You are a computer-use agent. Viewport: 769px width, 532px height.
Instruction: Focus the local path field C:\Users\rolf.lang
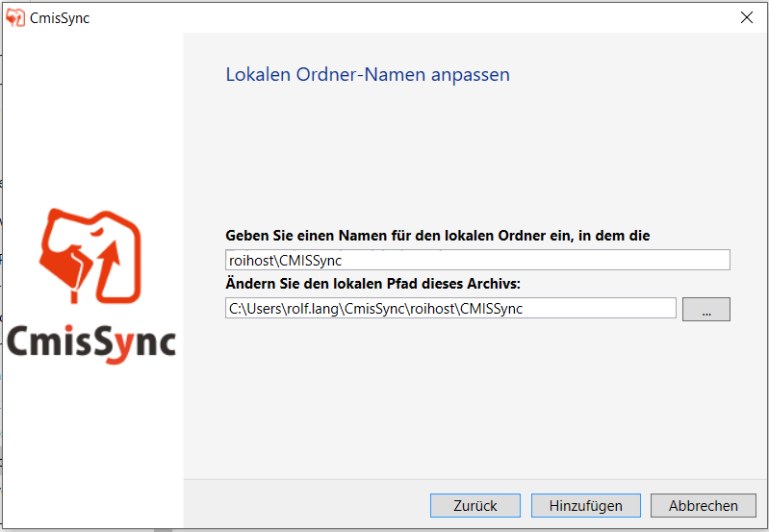point(450,309)
